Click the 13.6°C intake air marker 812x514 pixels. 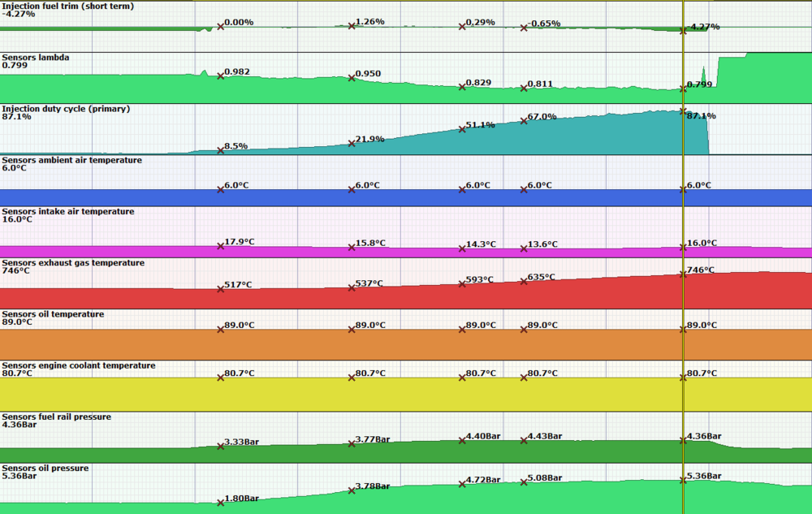click(524, 248)
